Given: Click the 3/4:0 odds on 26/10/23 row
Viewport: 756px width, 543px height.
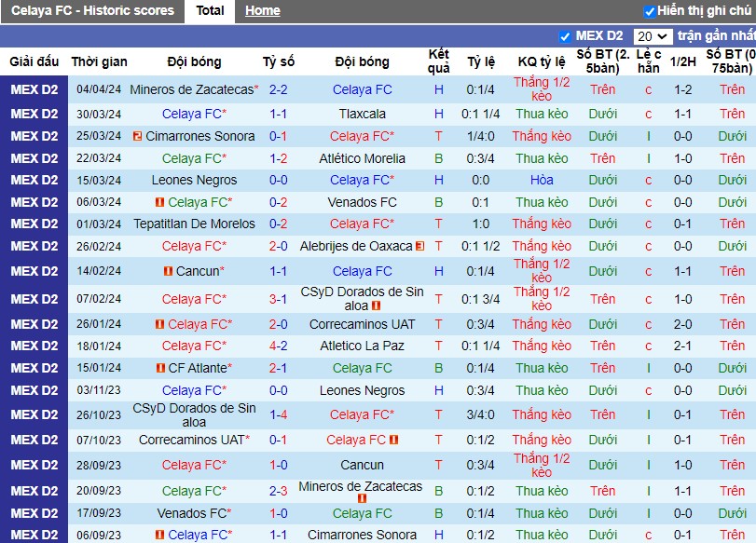Looking at the screenshot, I should pos(480,414).
